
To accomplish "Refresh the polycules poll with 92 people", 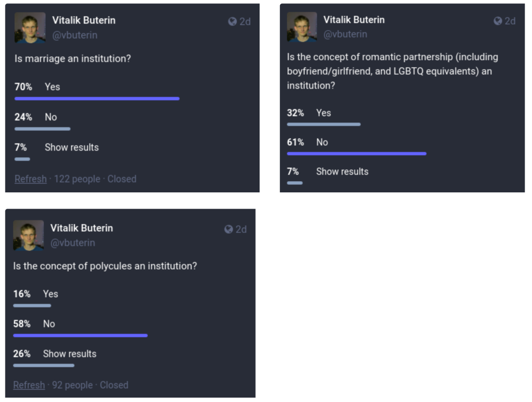I will pyautogui.click(x=29, y=385).
